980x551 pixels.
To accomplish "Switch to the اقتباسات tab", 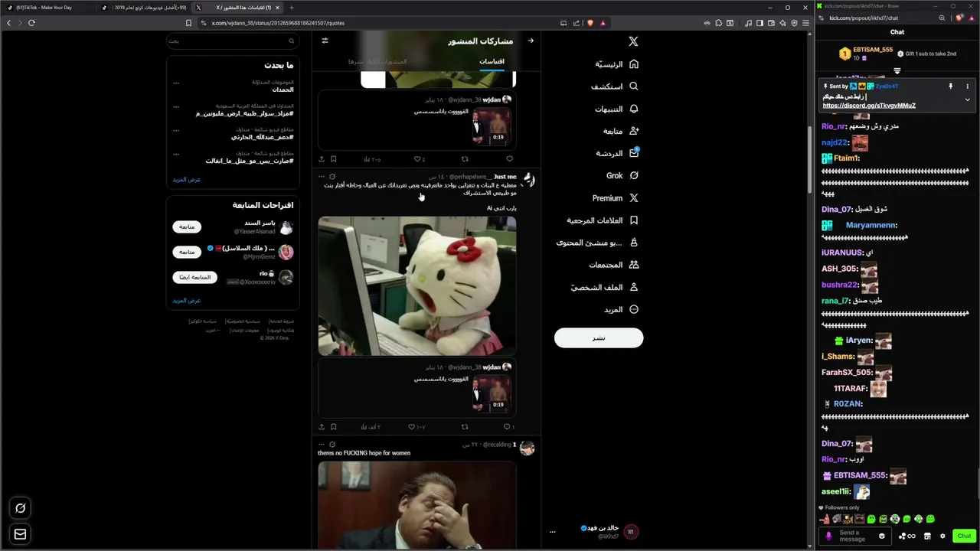I will [492, 61].
